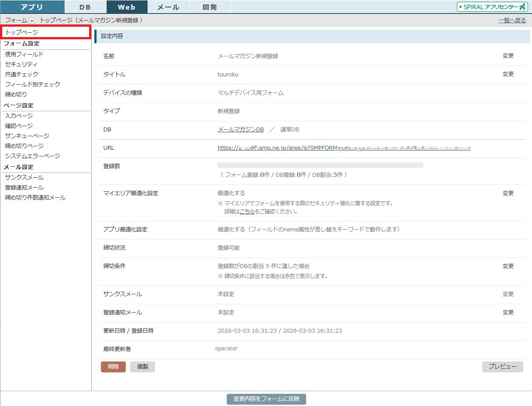Open the SPIRAL アプリセンター button

click(x=492, y=7)
